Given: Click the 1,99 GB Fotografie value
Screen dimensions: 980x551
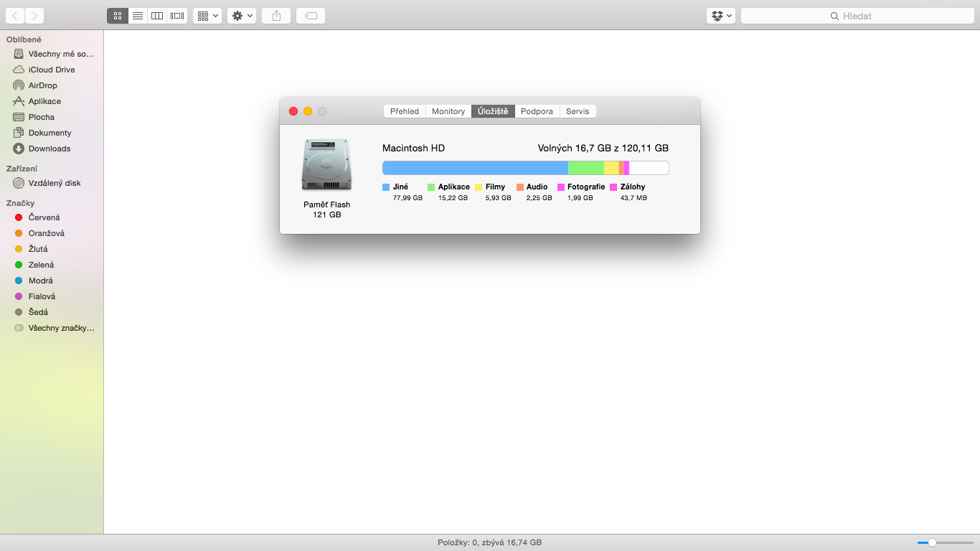Looking at the screenshot, I should [580, 198].
